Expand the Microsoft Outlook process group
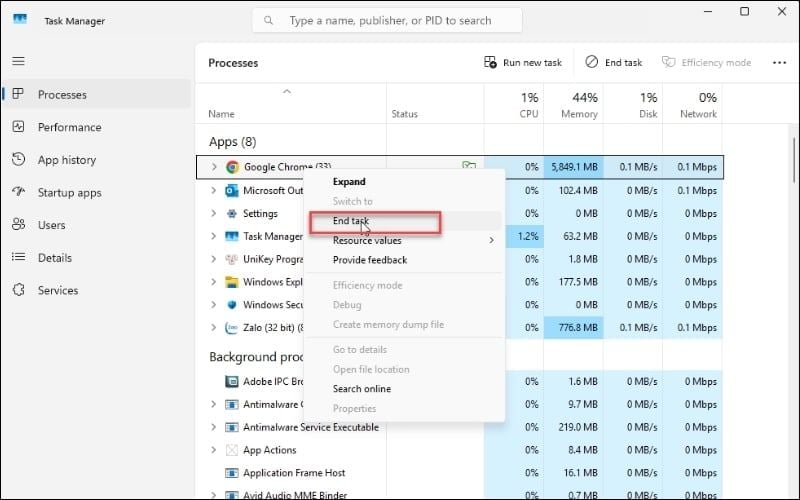The height and width of the screenshot is (500, 800). point(214,190)
